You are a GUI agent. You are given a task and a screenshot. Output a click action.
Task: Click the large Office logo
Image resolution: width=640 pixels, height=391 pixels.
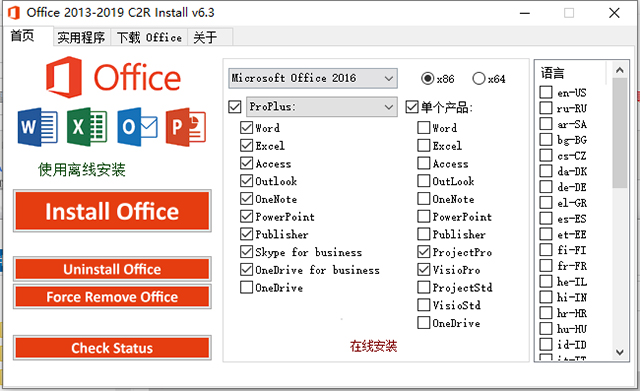113,78
